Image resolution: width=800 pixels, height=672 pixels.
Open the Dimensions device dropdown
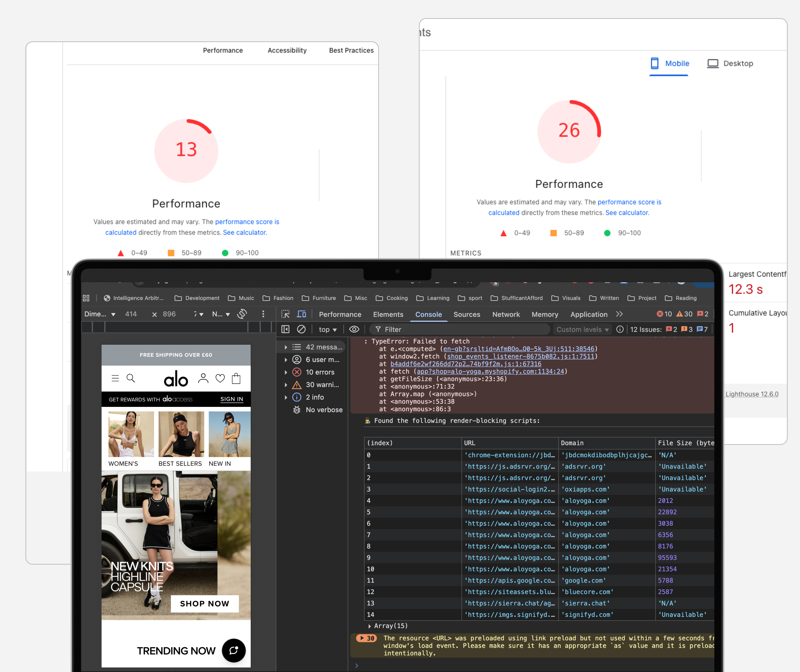point(100,314)
